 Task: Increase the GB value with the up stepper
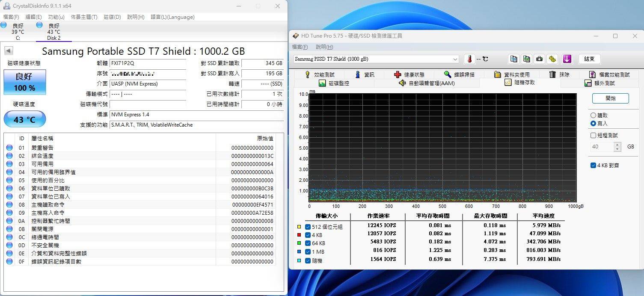[617, 144]
